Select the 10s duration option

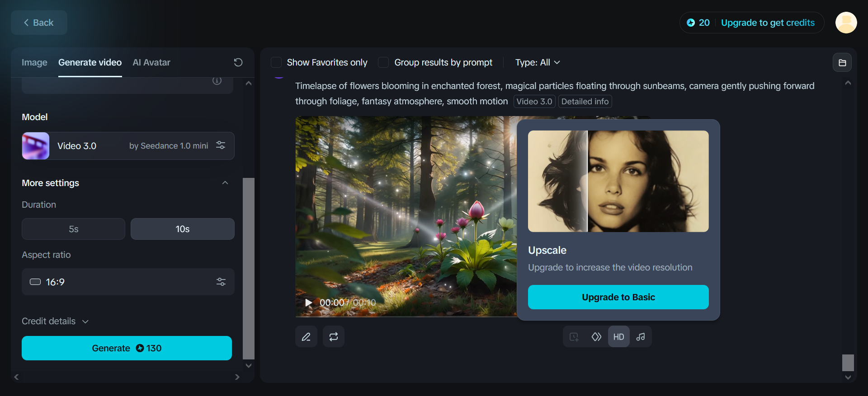click(x=183, y=229)
